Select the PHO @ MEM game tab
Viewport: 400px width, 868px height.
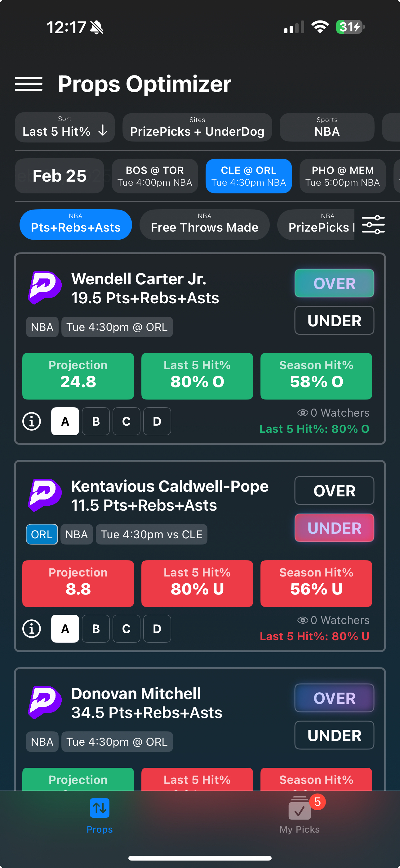click(342, 175)
